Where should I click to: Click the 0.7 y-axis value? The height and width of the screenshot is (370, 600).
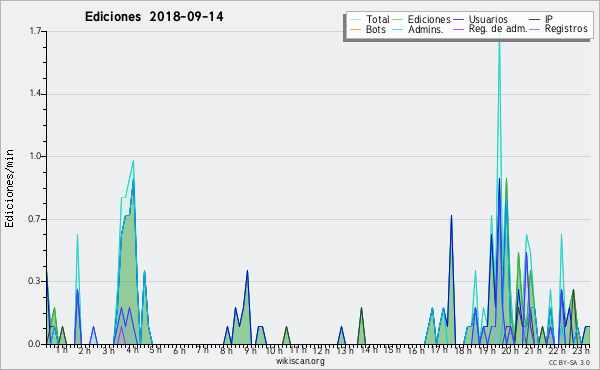click(34, 219)
